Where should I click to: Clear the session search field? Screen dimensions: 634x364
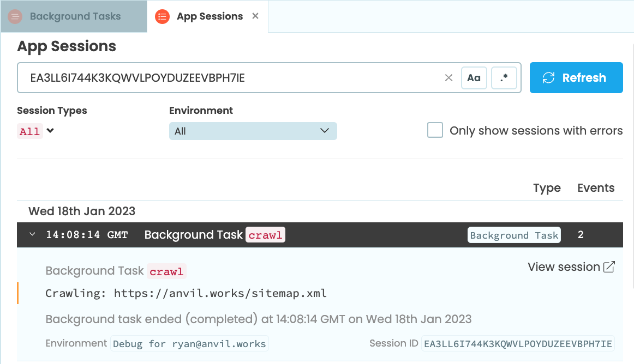pos(448,78)
